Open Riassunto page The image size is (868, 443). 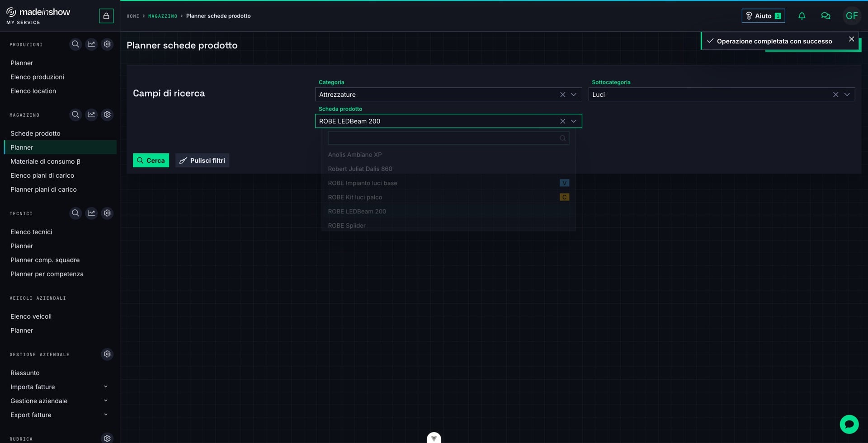[25, 373]
